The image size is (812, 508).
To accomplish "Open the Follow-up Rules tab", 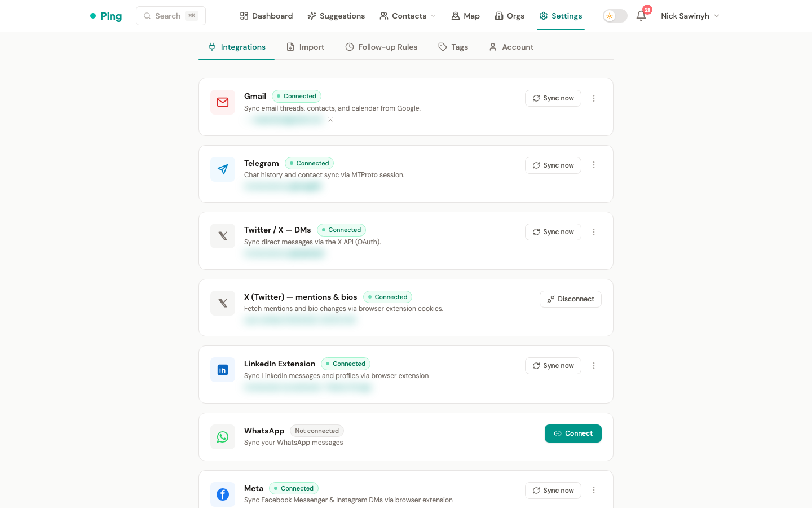I will pos(382,47).
